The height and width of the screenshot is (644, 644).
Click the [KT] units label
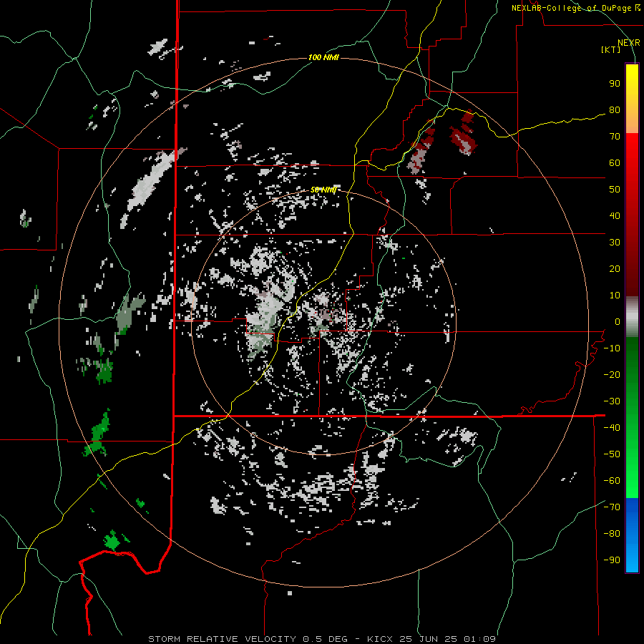tap(611, 49)
